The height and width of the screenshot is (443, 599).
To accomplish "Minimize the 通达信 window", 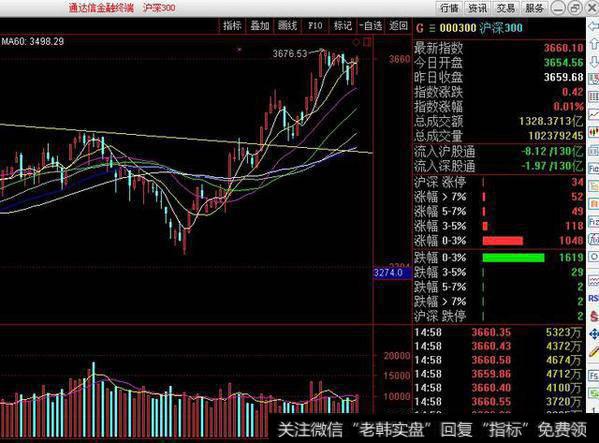I will [x=559, y=8].
